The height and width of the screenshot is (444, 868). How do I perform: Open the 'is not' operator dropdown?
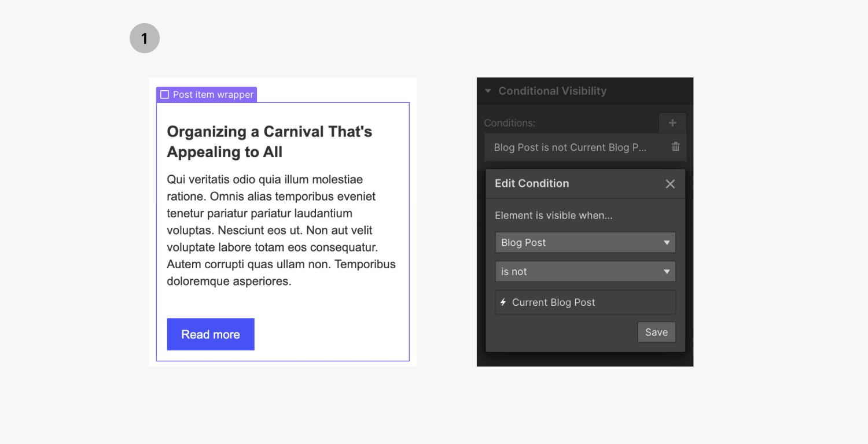point(585,271)
